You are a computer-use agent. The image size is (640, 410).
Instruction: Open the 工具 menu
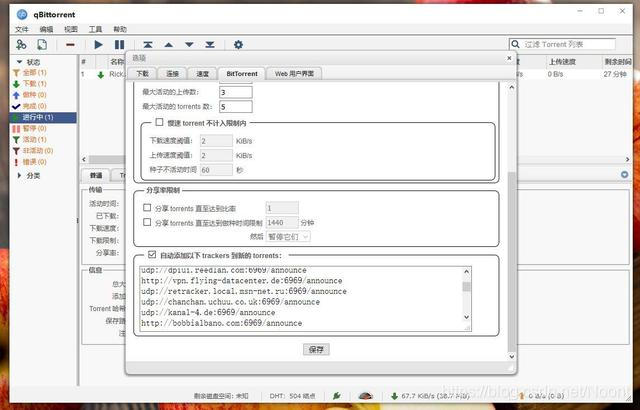pos(96,29)
